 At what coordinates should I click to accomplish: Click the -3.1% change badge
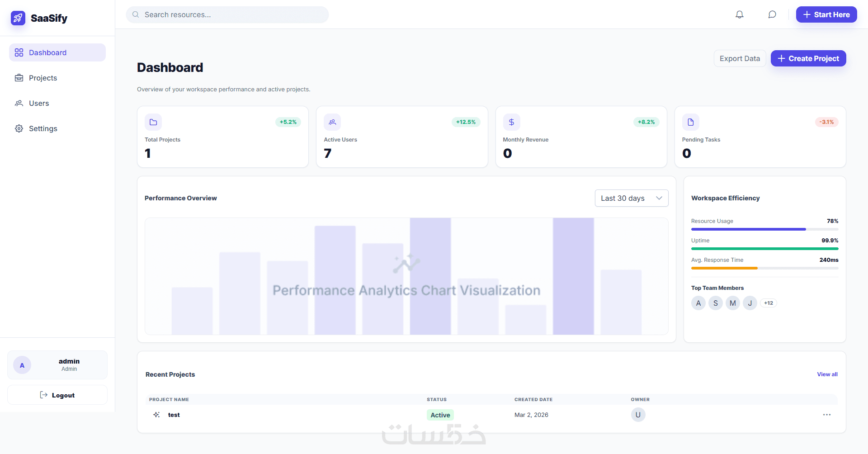[827, 122]
